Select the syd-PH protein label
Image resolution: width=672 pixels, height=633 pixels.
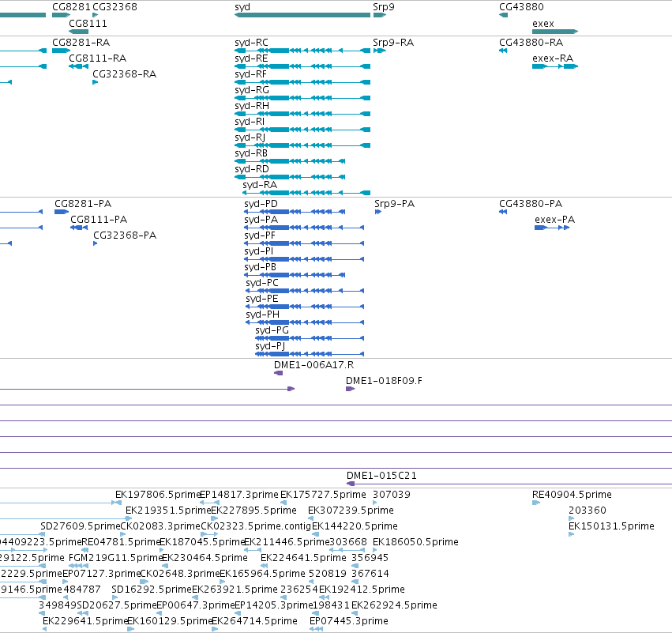[x=262, y=315]
